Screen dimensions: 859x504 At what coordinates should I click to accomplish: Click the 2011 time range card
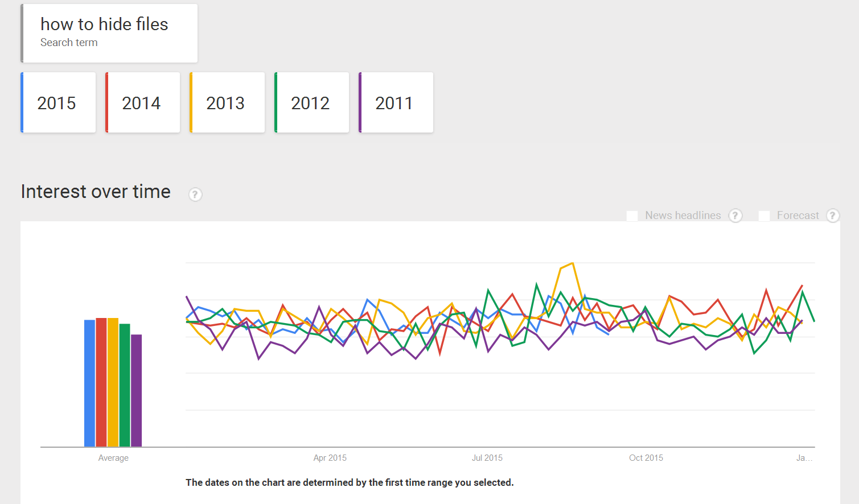396,103
